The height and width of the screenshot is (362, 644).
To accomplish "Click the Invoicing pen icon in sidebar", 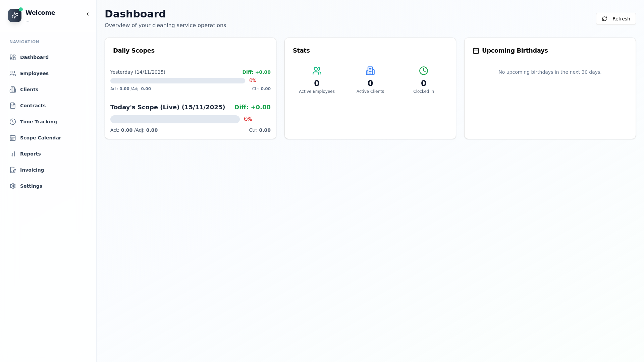I will pyautogui.click(x=13, y=170).
